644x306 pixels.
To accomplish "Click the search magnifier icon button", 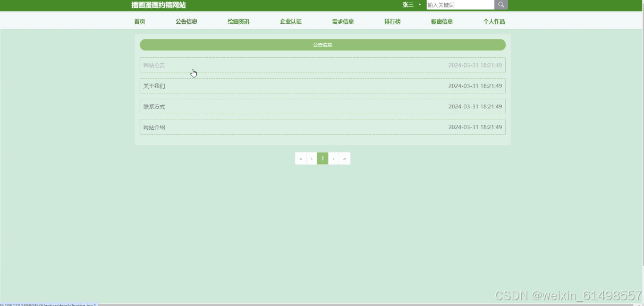I will tap(501, 5).
